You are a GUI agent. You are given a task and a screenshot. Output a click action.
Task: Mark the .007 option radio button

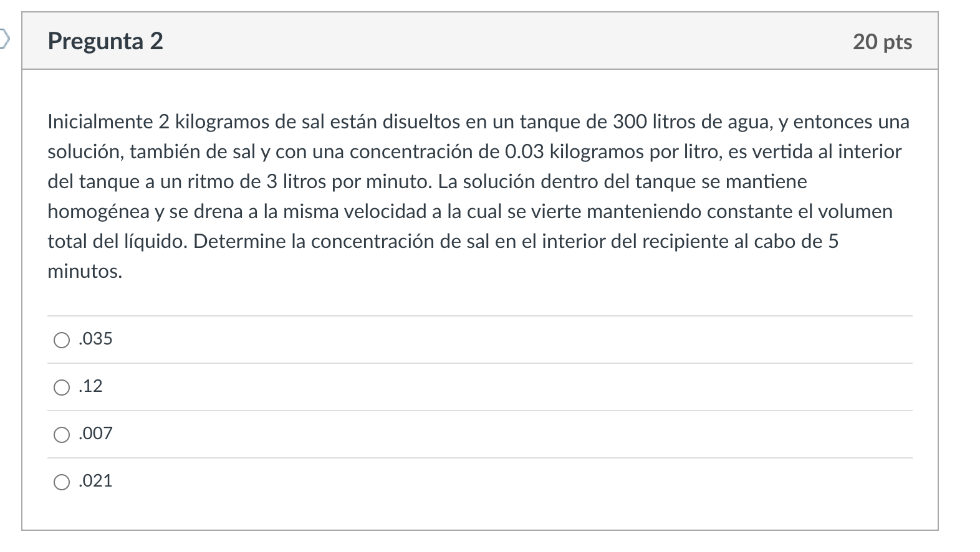[62, 434]
